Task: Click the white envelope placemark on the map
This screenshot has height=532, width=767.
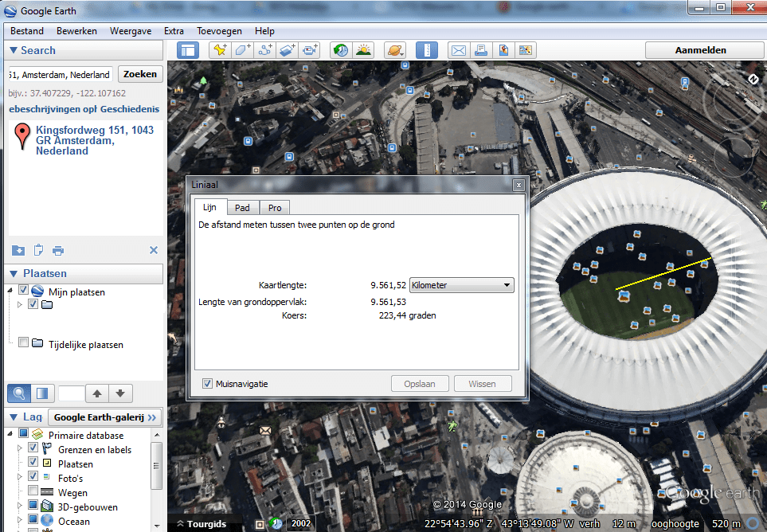Action: click(x=265, y=431)
